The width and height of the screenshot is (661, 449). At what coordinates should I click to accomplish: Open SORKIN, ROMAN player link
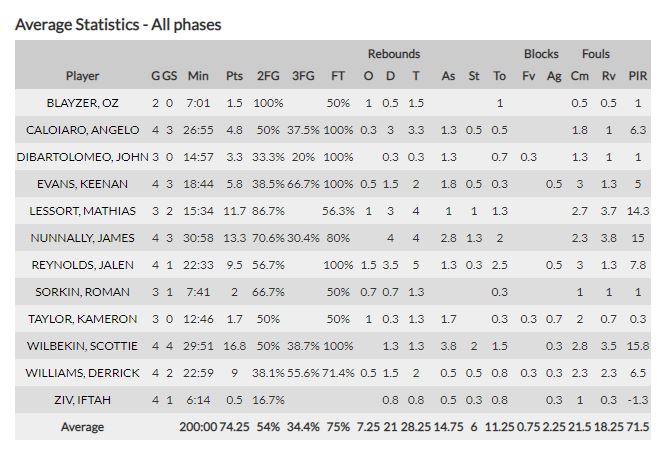point(82,292)
